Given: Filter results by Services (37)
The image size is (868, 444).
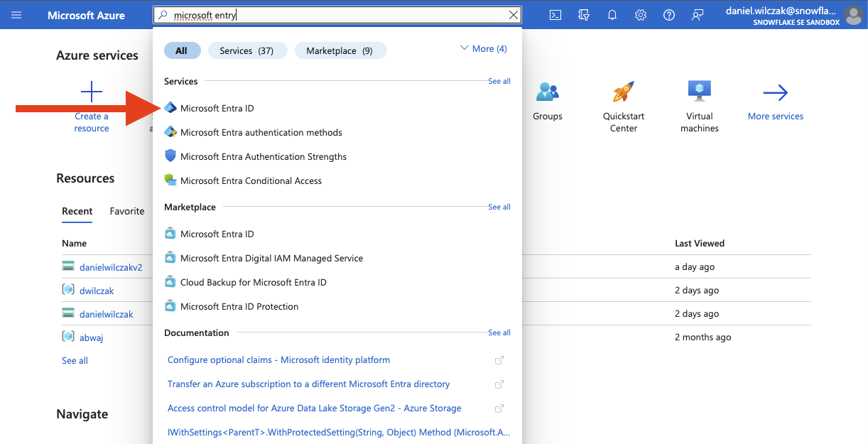Looking at the screenshot, I should (x=246, y=50).
